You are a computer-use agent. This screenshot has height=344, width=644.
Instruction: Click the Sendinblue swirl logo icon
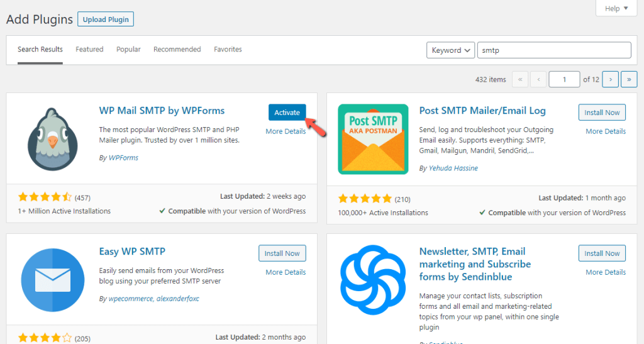[x=373, y=280]
